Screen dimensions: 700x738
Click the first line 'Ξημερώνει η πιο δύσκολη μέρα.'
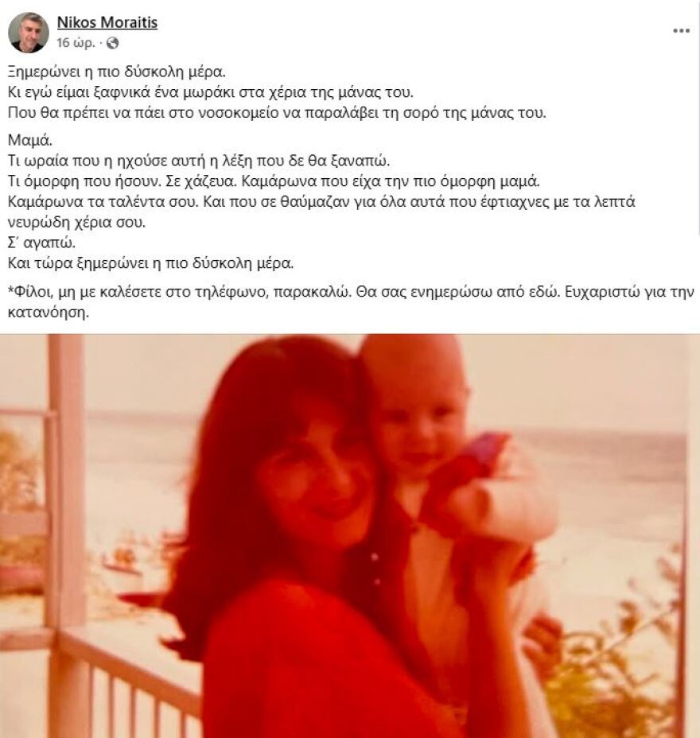pyautogui.click(x=117, y=72)
